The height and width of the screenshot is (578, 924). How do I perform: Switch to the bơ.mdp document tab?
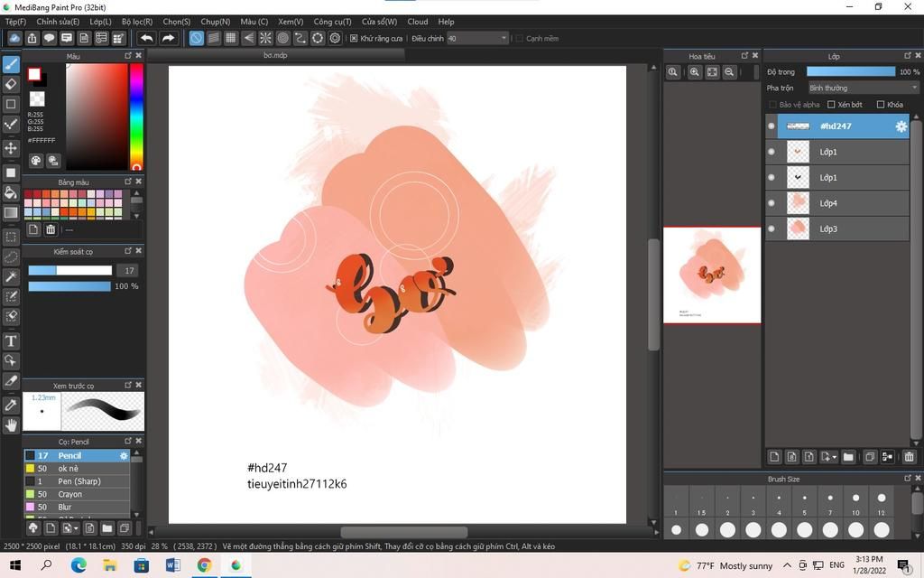[x=275, y=55]
